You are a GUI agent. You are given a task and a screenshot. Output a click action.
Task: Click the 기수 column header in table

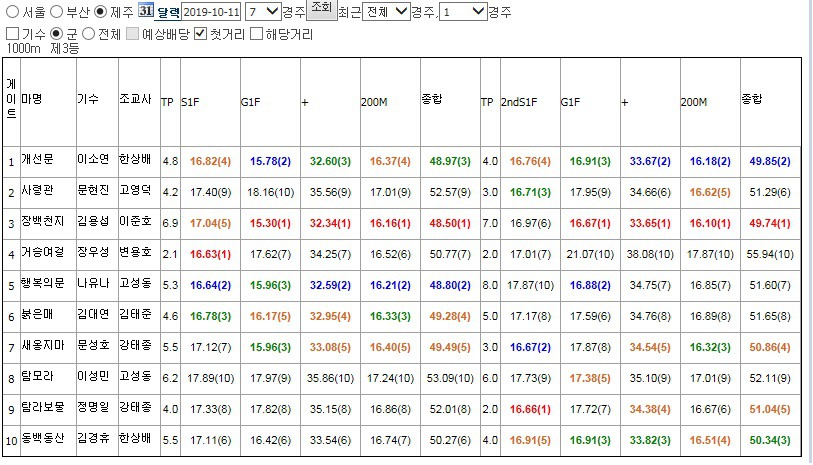tap(88, 98)
